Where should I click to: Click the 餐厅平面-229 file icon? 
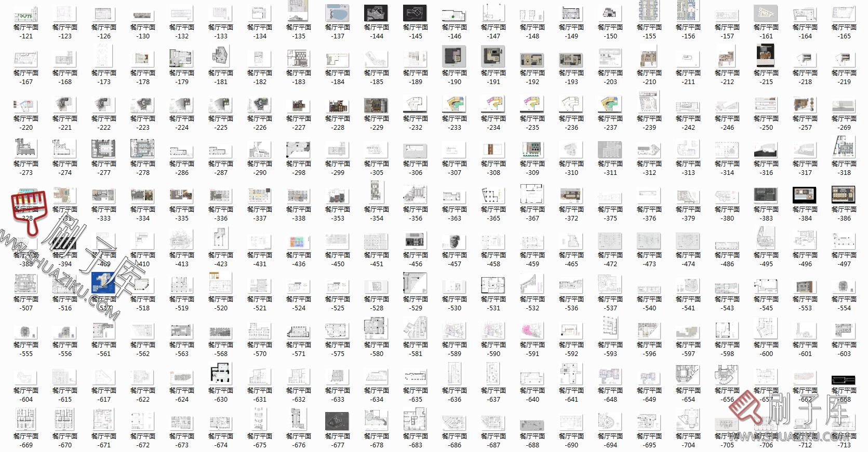tap(376, 105)
